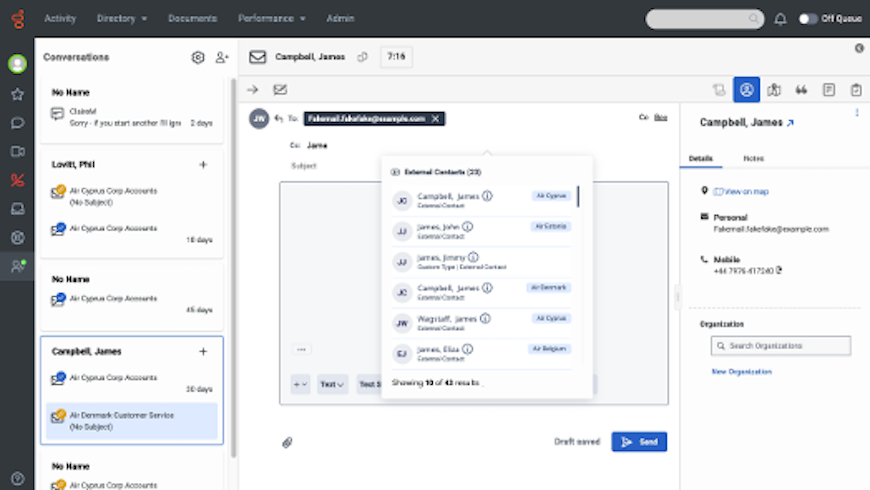Toggle the Off Queue switch
Image resolution: width=870 pixels, height=490 pixels.
(x=808, y=19)
